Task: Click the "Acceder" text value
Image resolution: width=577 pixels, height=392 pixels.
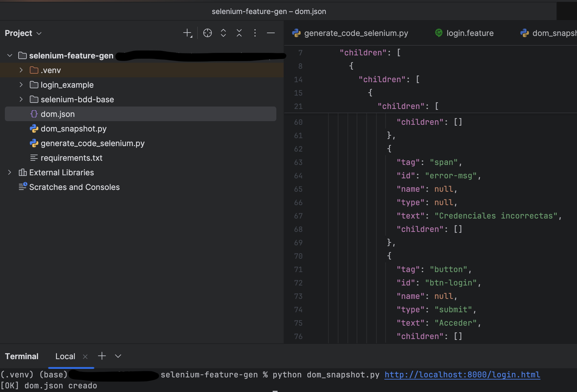Action: click(x=456, y=323)
